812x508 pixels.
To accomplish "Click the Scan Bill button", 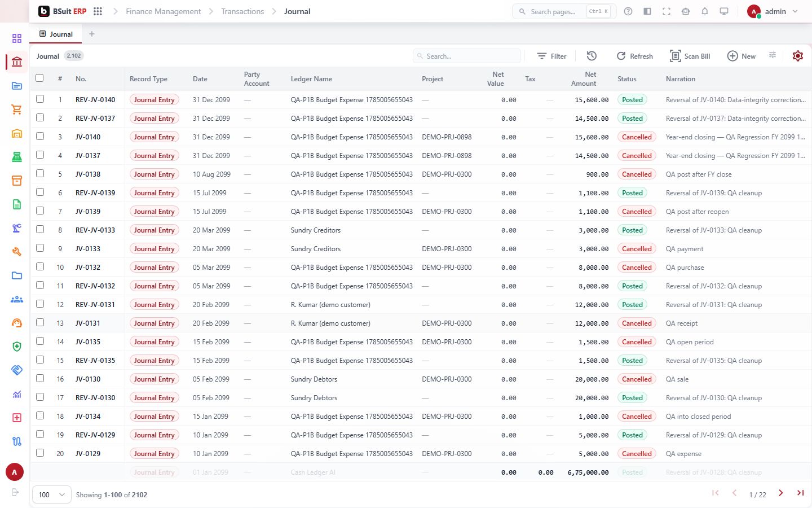I will coord(690,56).
